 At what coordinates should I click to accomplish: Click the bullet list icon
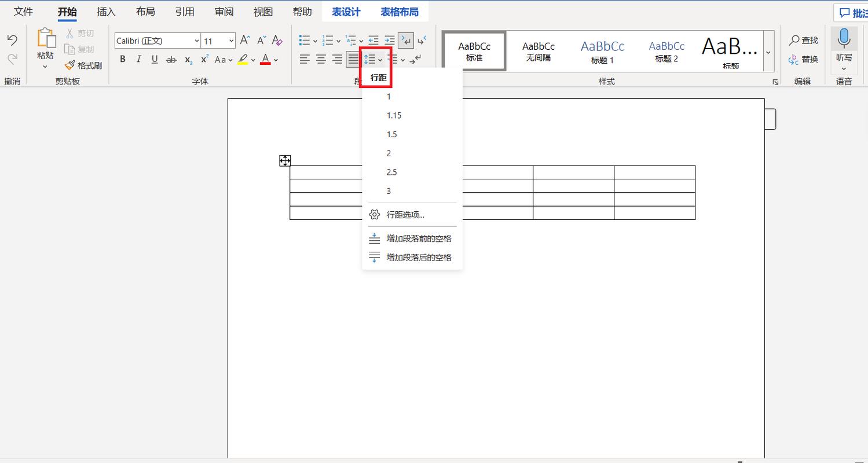pos(305,41)
